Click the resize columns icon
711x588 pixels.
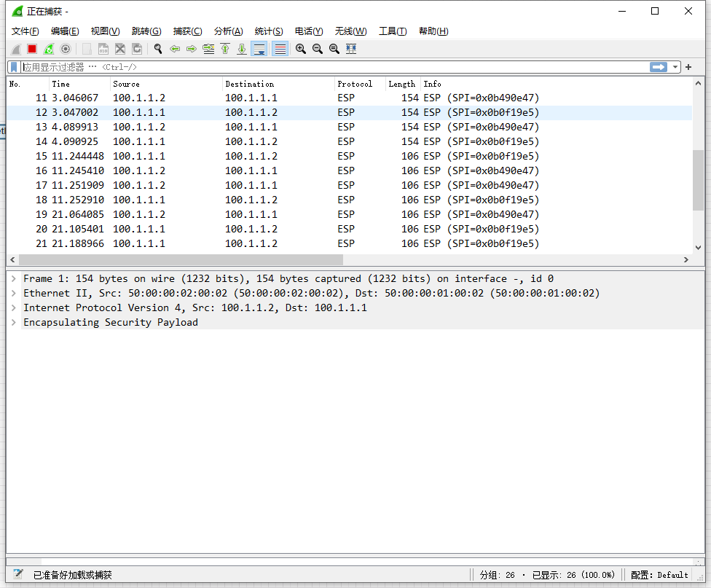click(x=351, y=49)
